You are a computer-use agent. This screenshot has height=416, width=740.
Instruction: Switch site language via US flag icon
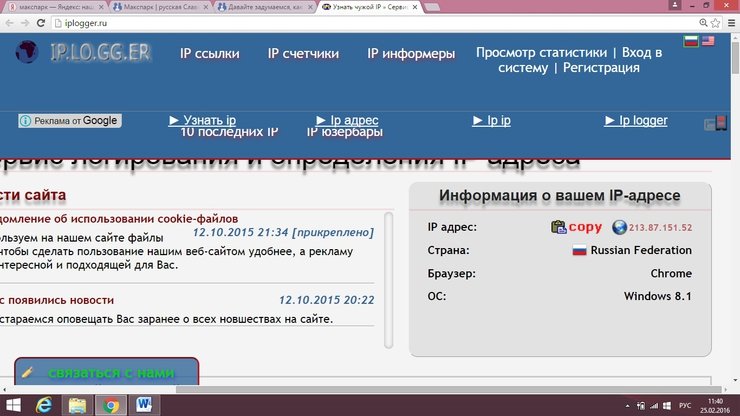(x=708, y=42)
